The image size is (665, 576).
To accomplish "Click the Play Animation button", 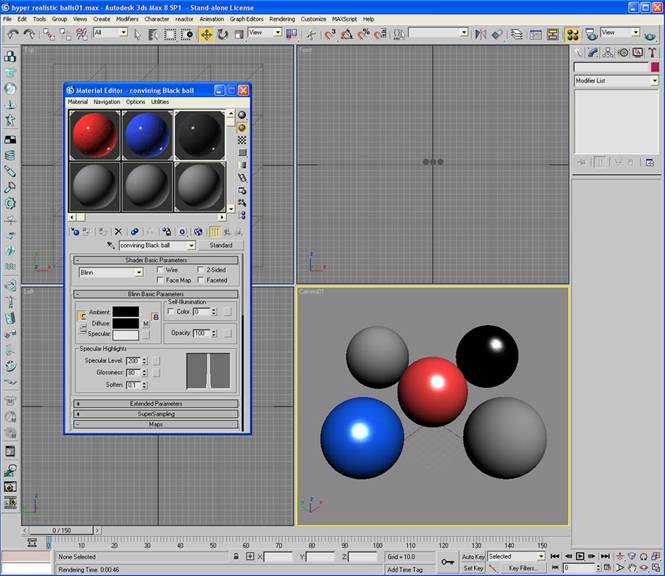I will 580,556.
